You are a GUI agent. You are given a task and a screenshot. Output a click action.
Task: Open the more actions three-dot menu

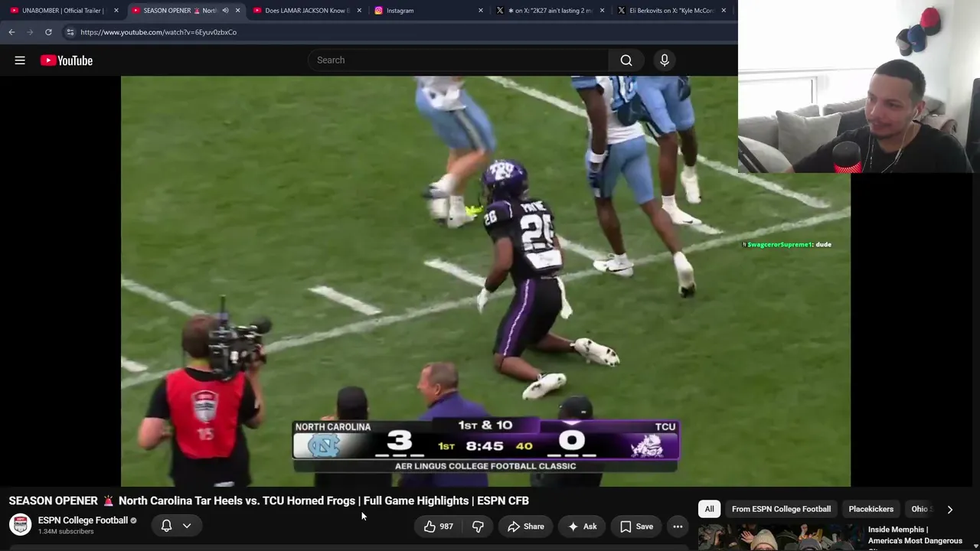coord(678,527)
